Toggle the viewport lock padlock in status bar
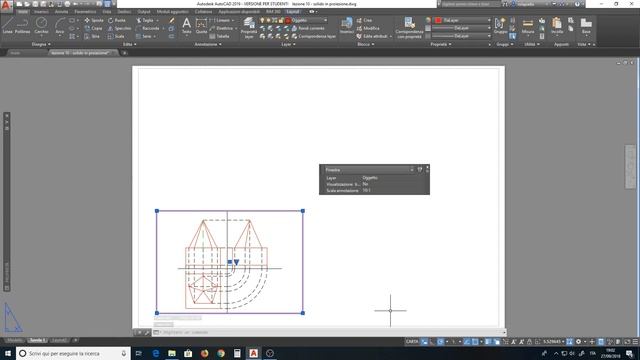 coord(529,342)
